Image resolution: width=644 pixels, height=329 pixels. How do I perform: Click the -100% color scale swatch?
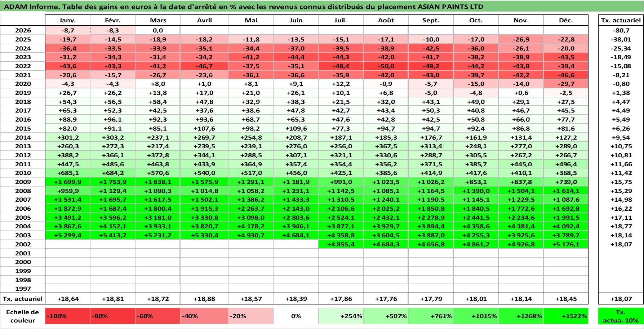pyautogui.click(x=68, y=316)
